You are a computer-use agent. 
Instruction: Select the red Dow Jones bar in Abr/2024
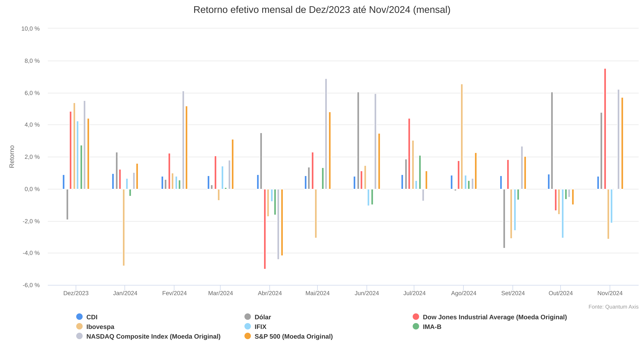click(265, 229)
